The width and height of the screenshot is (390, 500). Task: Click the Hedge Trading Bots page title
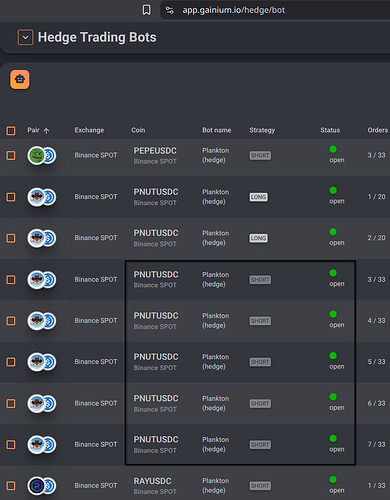click(x=97, y=37)
